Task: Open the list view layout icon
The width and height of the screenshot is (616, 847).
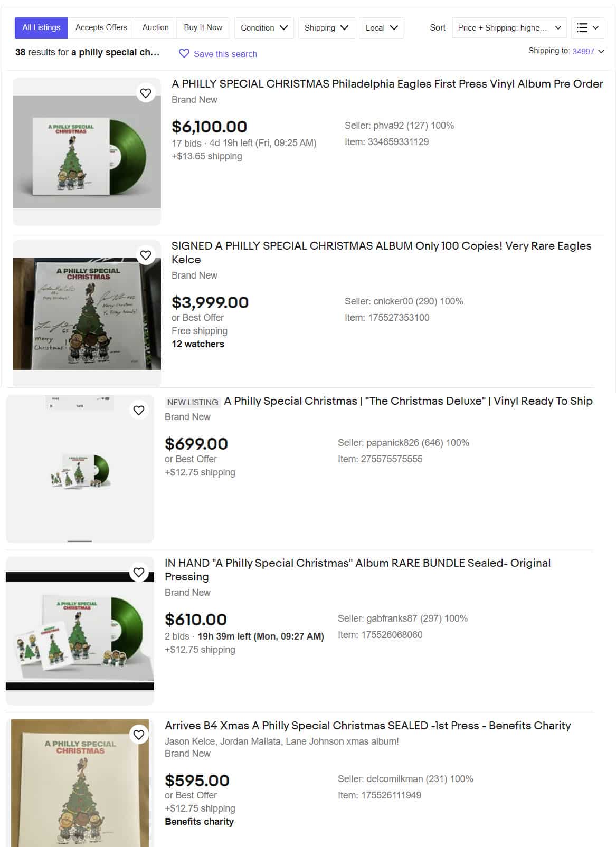Action: point(587,28)
